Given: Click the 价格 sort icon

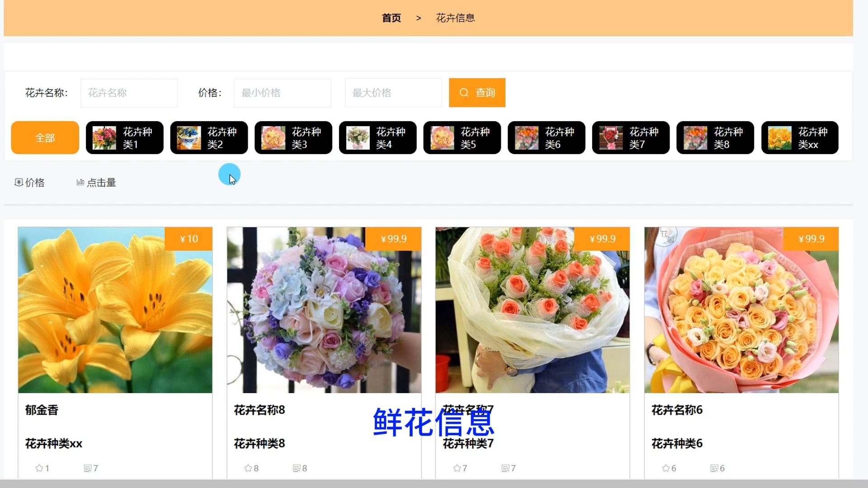Looking at the screenshot, I should (18, 183).
